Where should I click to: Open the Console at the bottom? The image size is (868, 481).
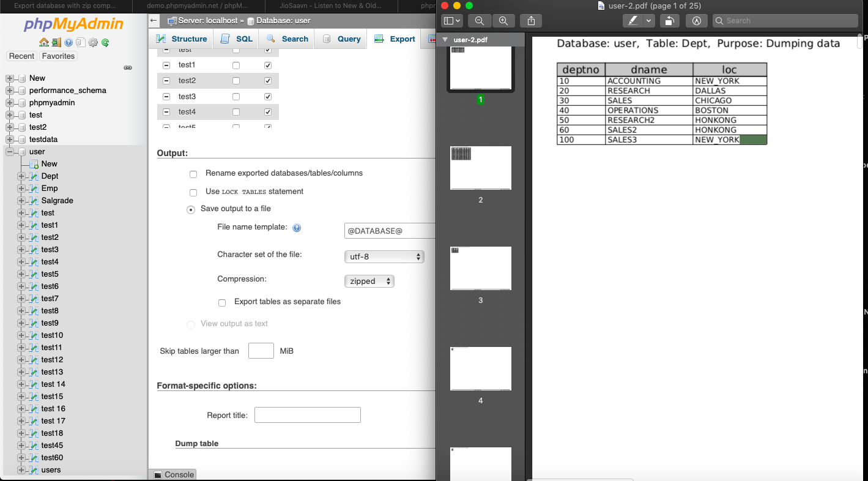point(172,474)
